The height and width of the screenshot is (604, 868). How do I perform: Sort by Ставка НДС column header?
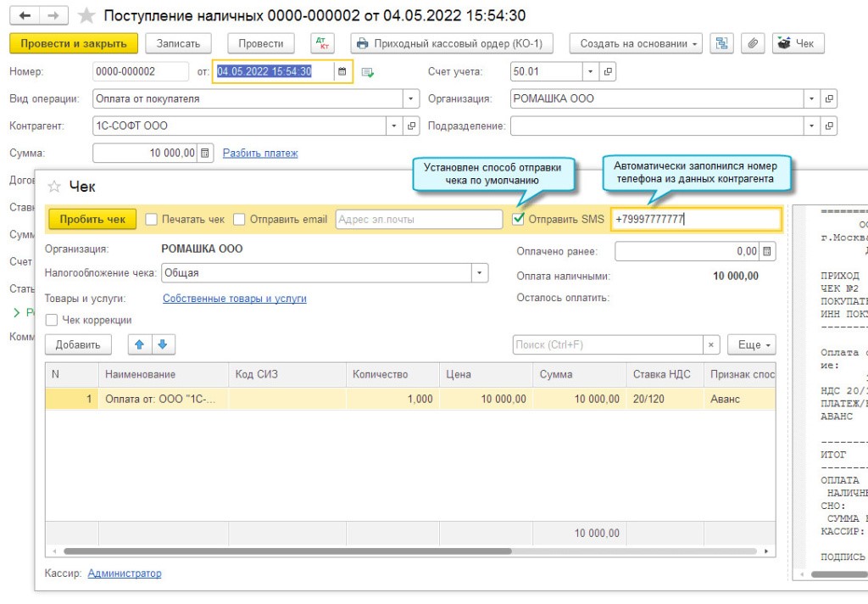(665, 375)
